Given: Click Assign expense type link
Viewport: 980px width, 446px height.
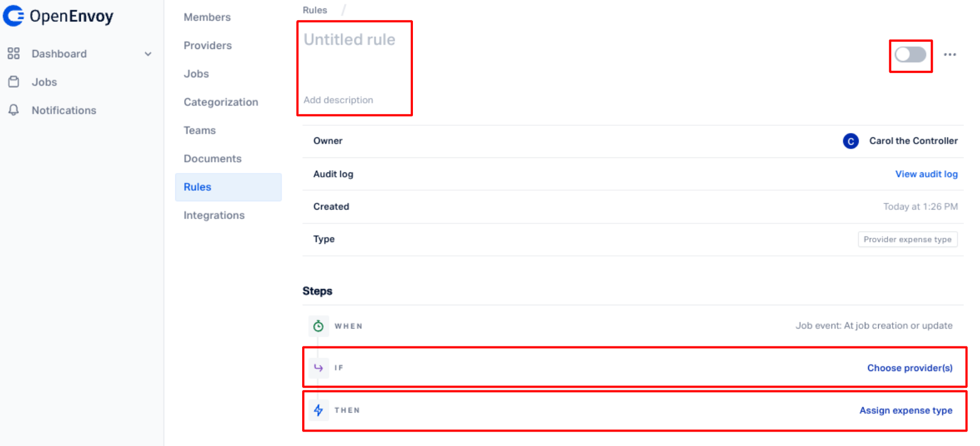Looking at the screenshot, I should coord(905,410).
